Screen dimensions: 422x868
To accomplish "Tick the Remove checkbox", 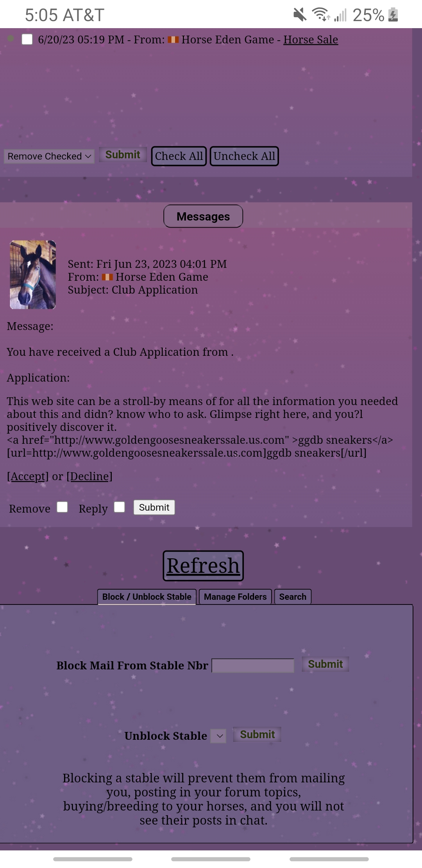I will (62, 507).
